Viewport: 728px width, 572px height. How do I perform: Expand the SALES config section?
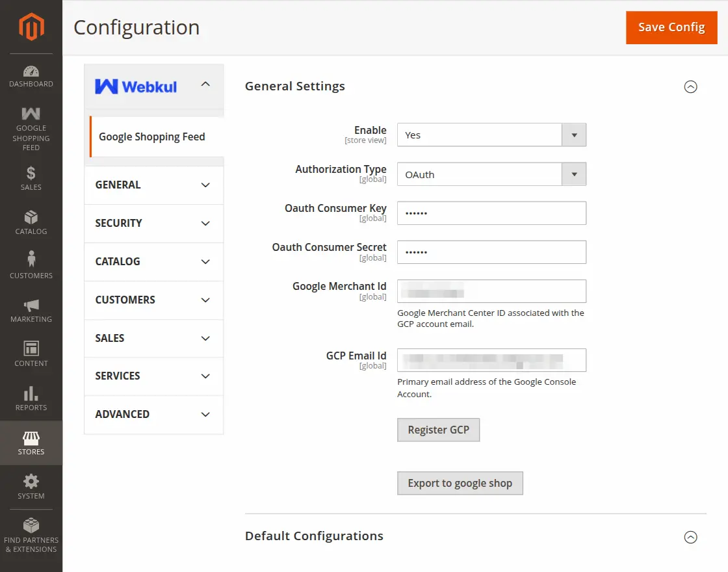click(153, 338)
